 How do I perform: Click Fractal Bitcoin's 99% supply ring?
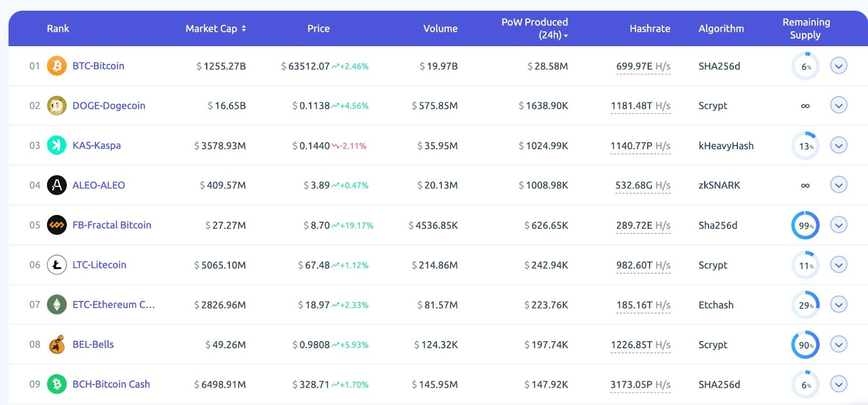(806, 226)
